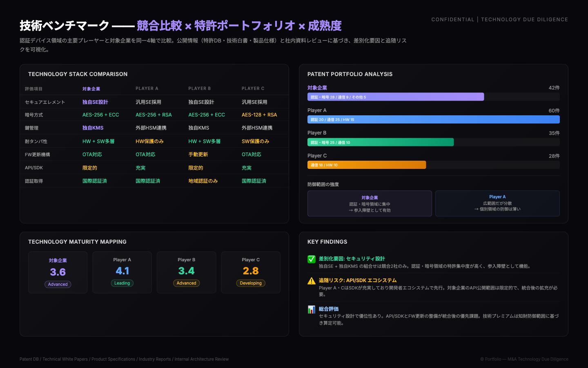Select the Developing badge under Player C
This screenshot has width=588, height=368.
click(x=251, y=283)
